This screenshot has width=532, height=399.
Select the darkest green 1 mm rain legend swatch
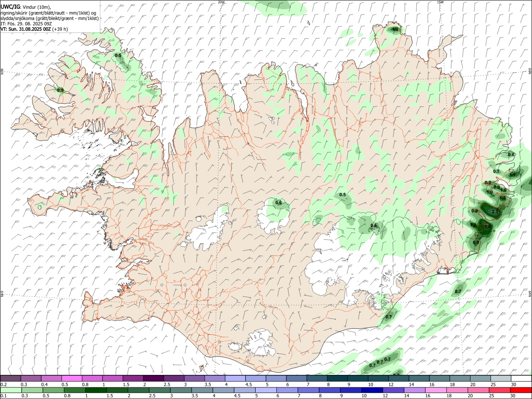click(x=96, y=390)
